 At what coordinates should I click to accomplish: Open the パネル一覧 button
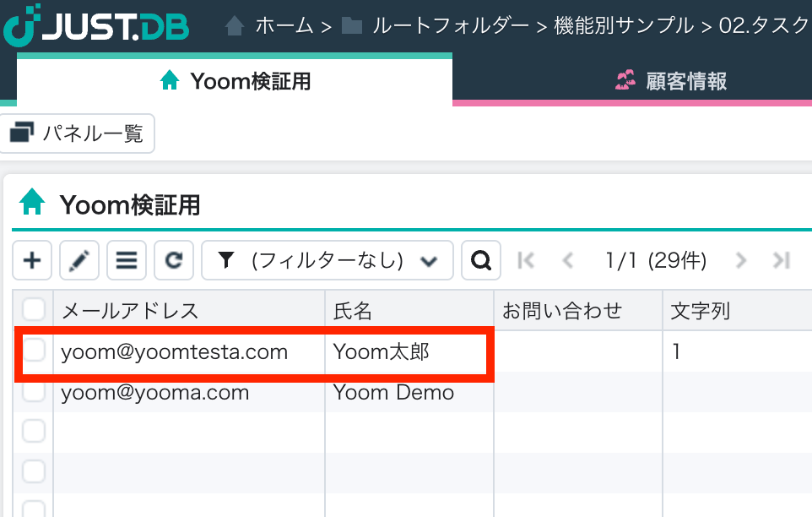click(77, 133)
